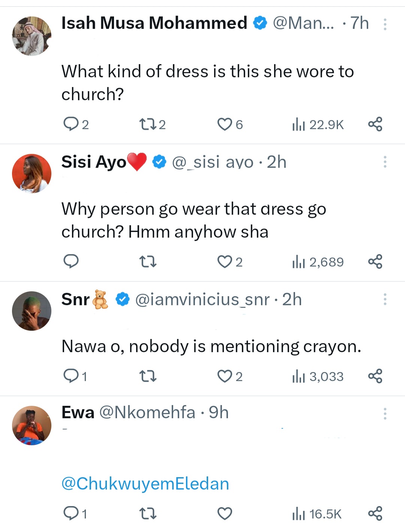Like the tweet from Isah Musa Mohammed
This screenshot has height=532, width=405.
pos(225,124)
